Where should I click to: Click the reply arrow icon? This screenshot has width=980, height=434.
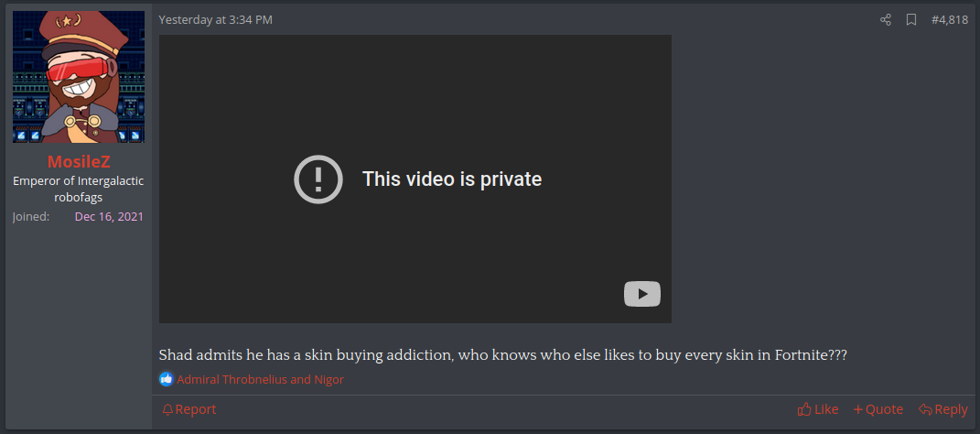[925, 409]
